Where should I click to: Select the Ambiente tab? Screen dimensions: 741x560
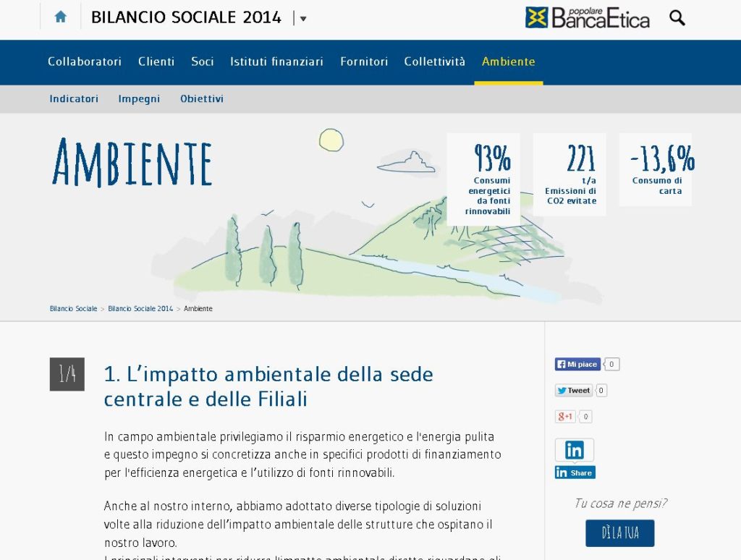tap(509, 61)
